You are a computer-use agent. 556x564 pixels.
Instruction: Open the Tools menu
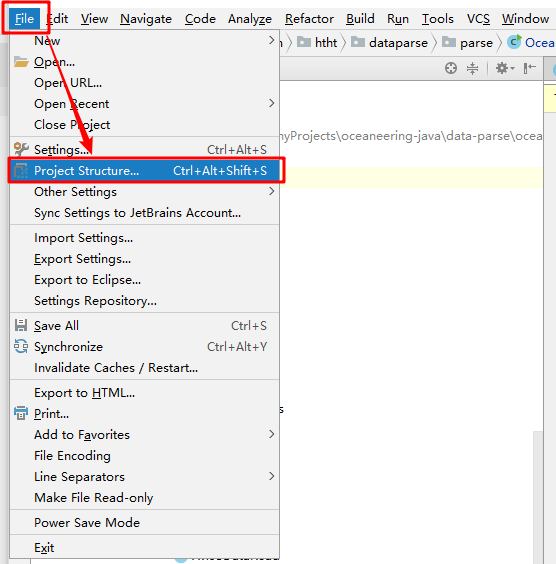(438, 19)
